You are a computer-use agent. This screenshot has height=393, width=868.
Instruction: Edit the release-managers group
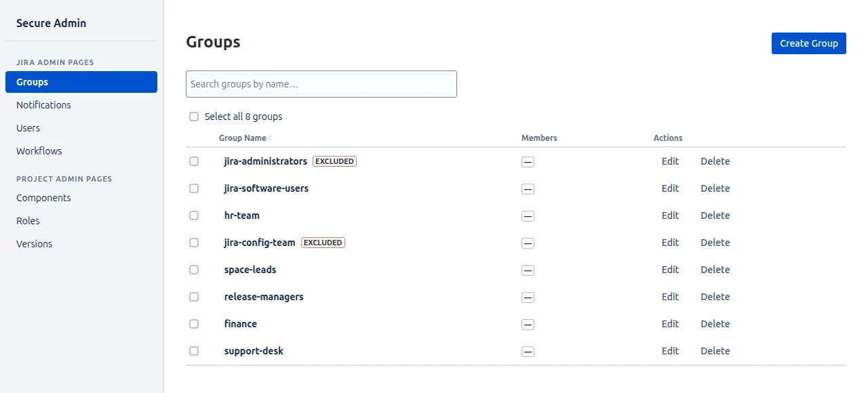pos(670,297)
